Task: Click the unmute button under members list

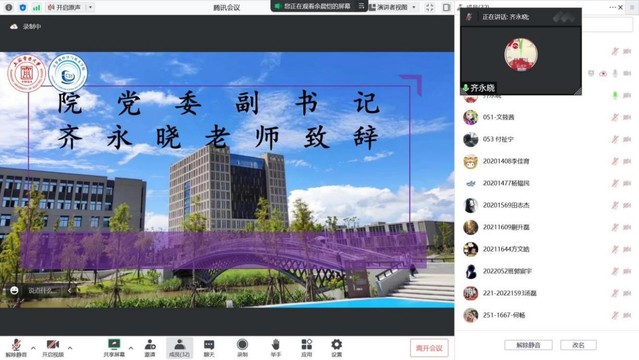Action: [x=529, y=345]
